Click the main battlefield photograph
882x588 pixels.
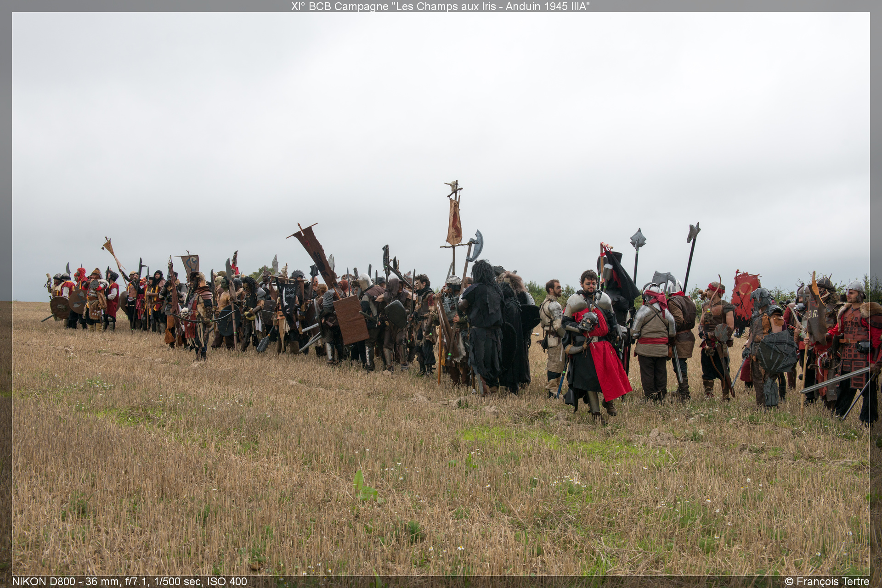(441, 294)
